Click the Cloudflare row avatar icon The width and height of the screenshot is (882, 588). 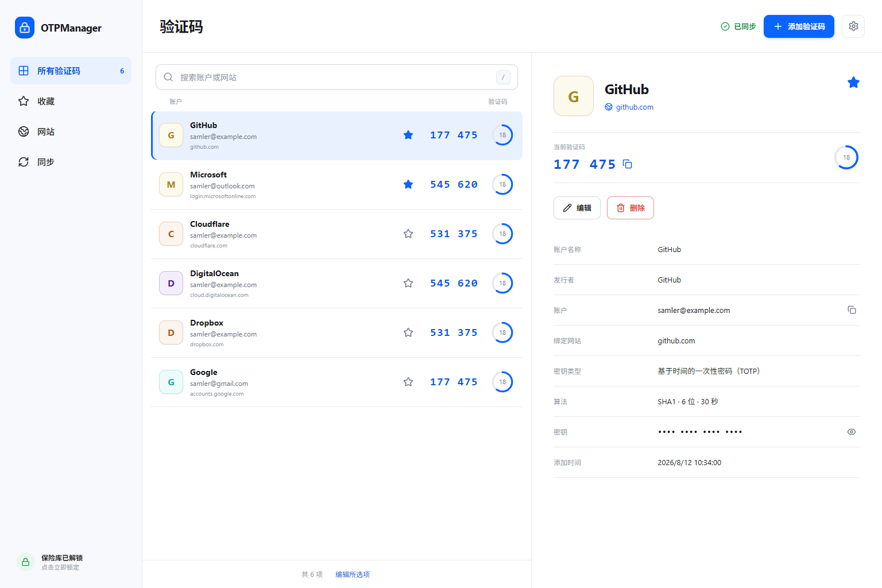coord(171,234)
